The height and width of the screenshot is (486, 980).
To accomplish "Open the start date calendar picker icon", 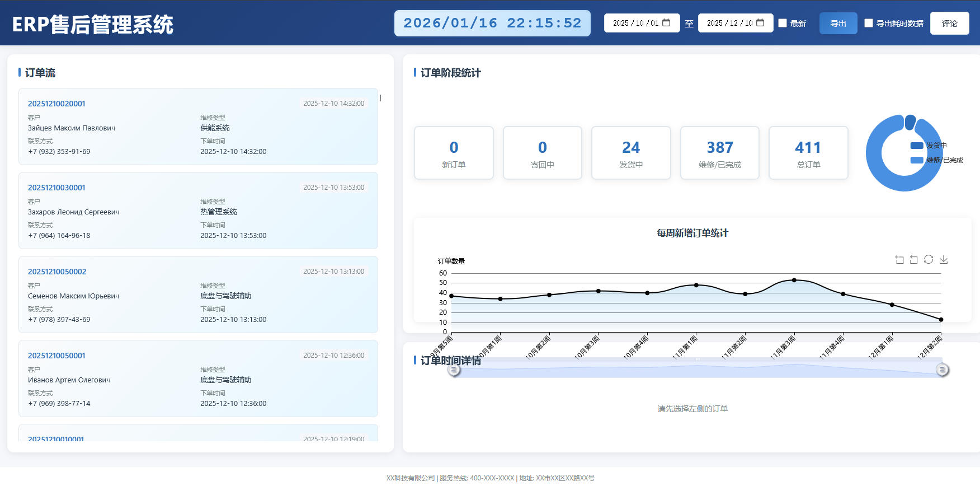I will tap(666, 23).
